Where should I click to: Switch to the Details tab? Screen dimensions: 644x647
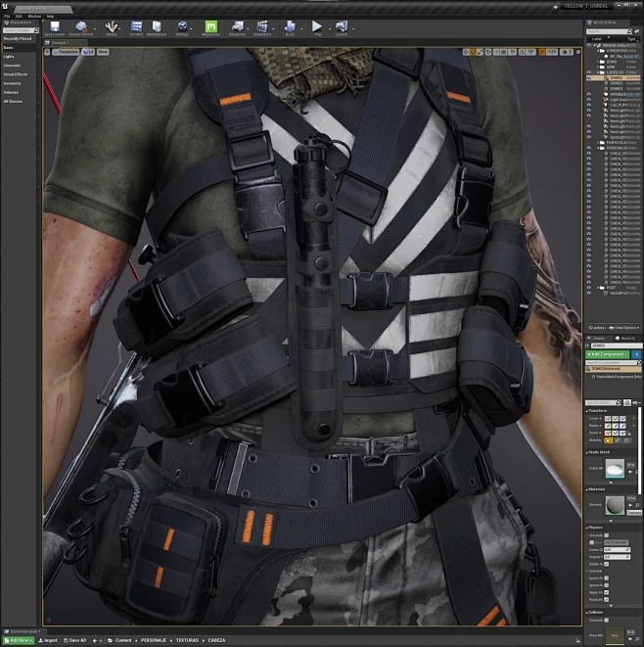click(x=599, y=338)
